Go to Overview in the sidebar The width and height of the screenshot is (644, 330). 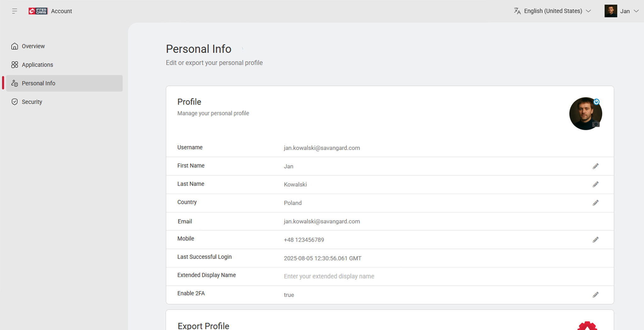(x=33, y=46)
